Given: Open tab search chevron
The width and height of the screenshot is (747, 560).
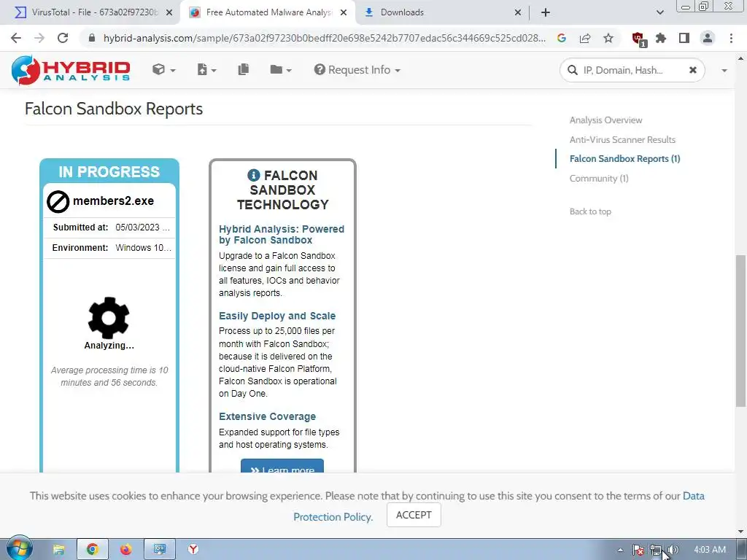Looking at the screenshot, I should [659, 12].
